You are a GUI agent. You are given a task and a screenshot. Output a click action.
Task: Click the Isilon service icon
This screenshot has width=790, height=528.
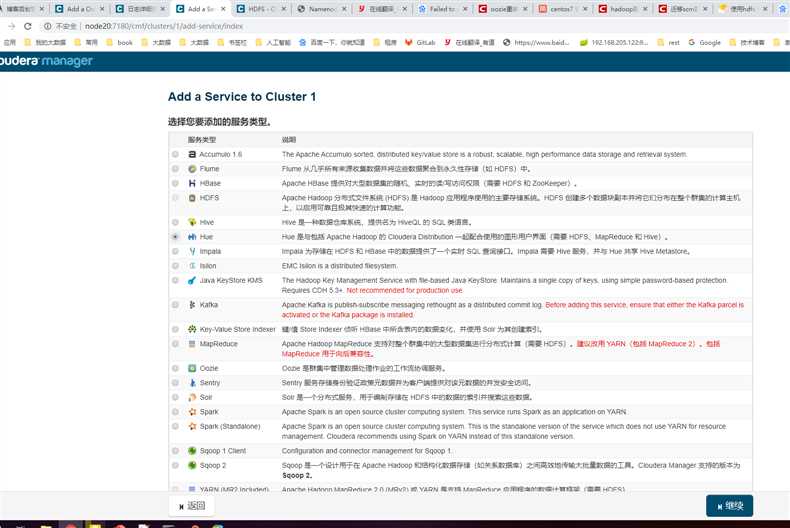192,266
